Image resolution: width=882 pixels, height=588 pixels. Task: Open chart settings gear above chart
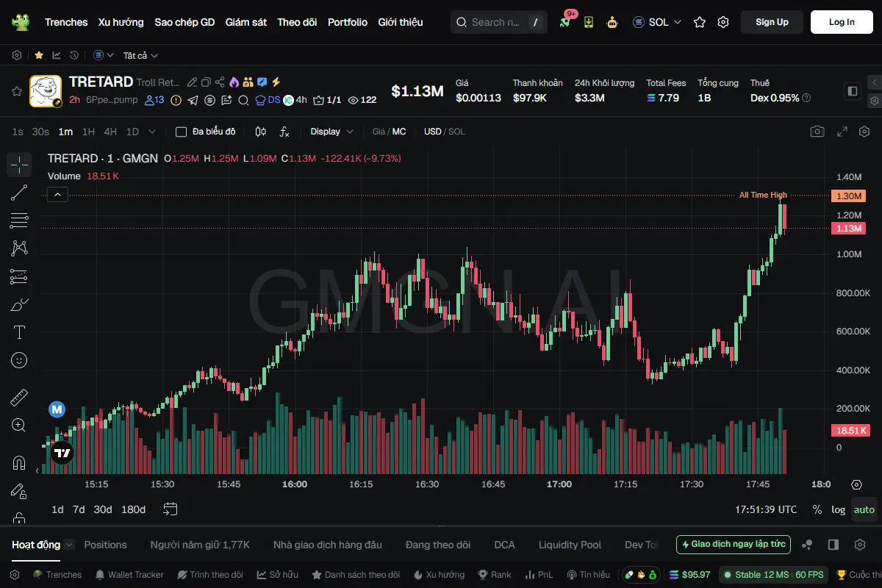point(864,132)
